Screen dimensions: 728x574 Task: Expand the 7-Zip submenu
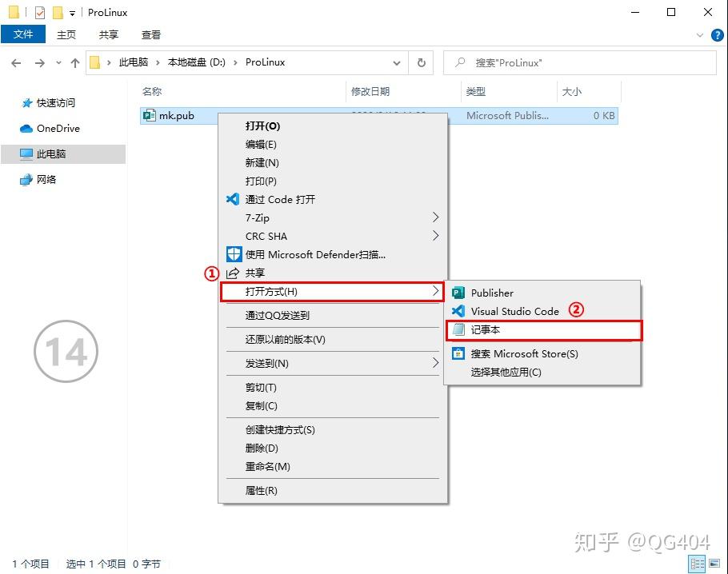(435, 217)
